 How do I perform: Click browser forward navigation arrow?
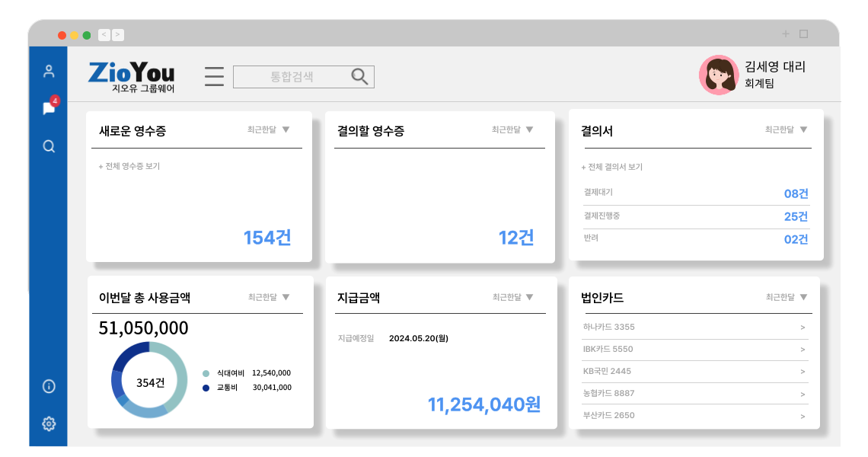click(x=118, y=34)
